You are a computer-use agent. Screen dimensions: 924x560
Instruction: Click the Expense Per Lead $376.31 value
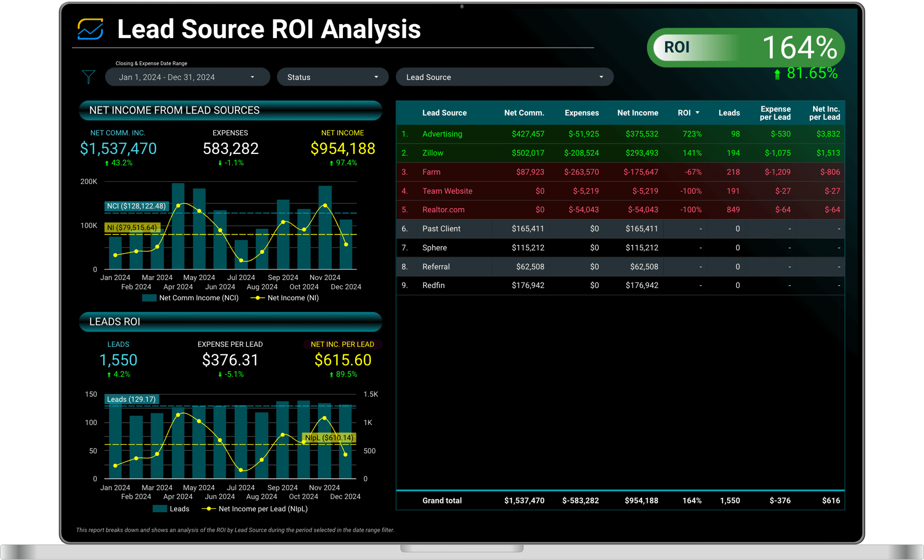[x=230, y=360]
